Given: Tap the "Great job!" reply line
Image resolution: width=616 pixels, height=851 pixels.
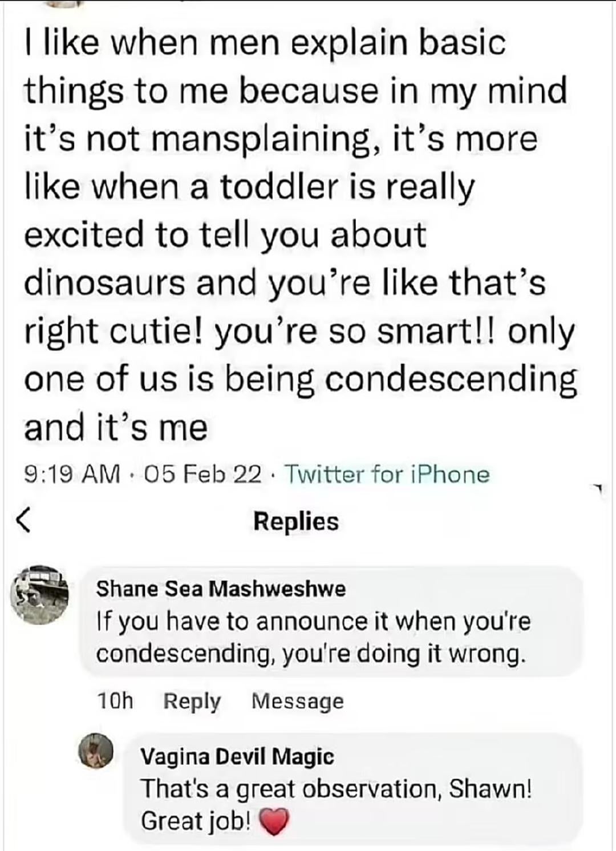Looking at the screenshot, I should pyautogui.click(x=196, y=821).
